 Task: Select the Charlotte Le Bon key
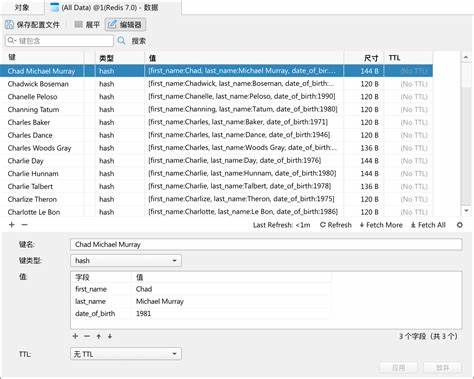pyautogui.click(x=34, y=212)
